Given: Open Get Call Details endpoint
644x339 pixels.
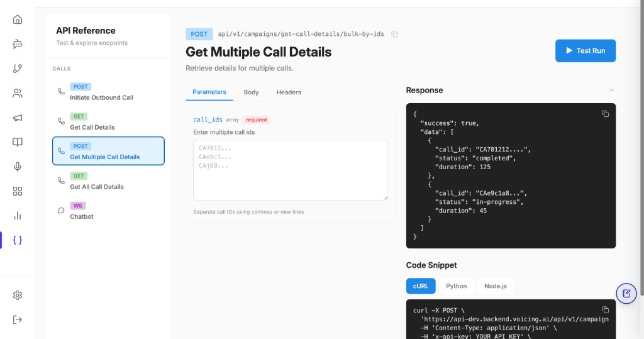Looking at the screenshot, I should [108, 121].
